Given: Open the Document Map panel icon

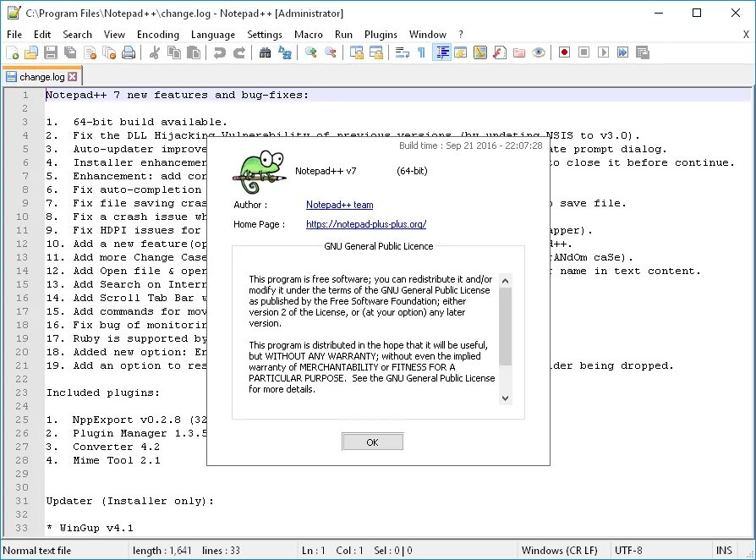Looking at the screenshot, I should 480,52.
